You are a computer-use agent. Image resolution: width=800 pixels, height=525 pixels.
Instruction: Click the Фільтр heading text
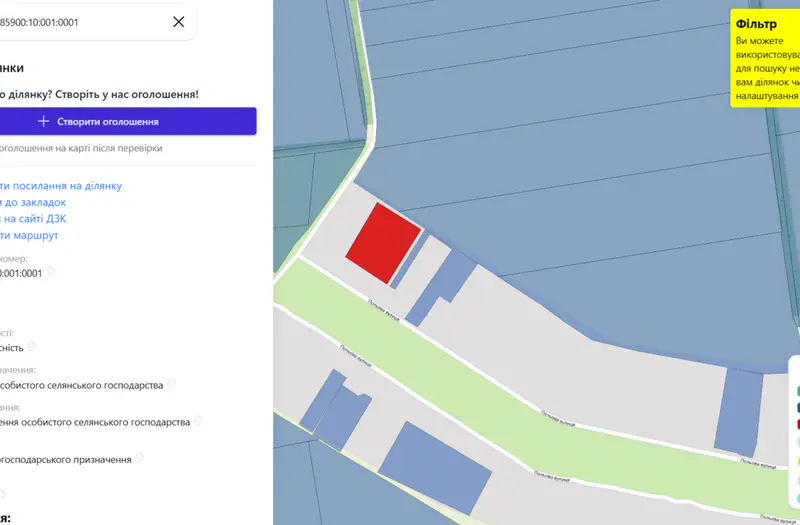click(756, 24)
